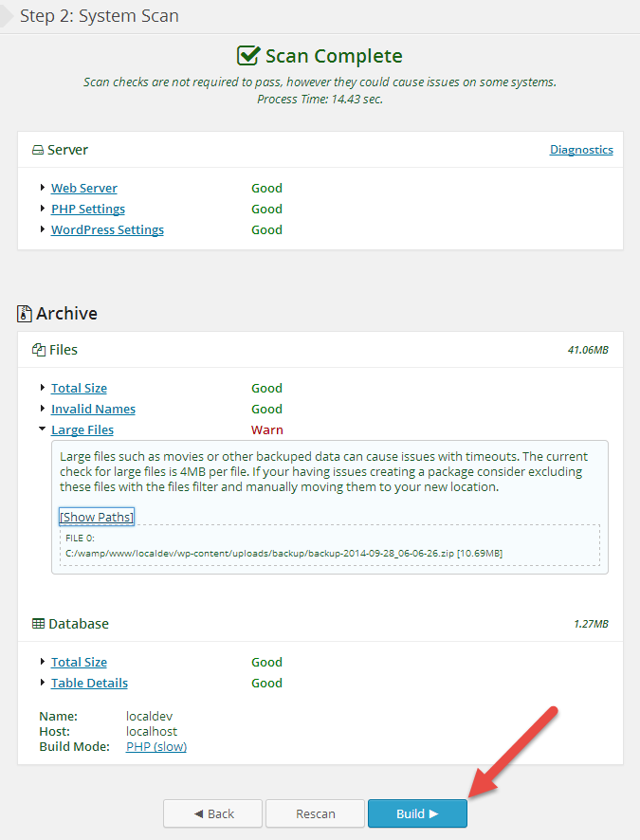The width and height of the screenshot is (640, 840).
Task: Go back with the Back button
Action: (213, 813)
